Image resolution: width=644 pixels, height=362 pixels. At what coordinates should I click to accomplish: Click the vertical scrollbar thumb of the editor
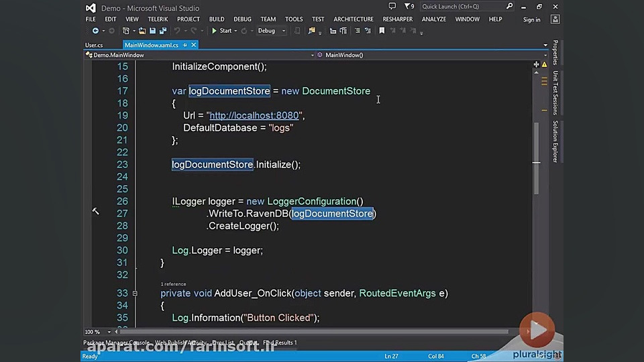(x=536, y=158)
